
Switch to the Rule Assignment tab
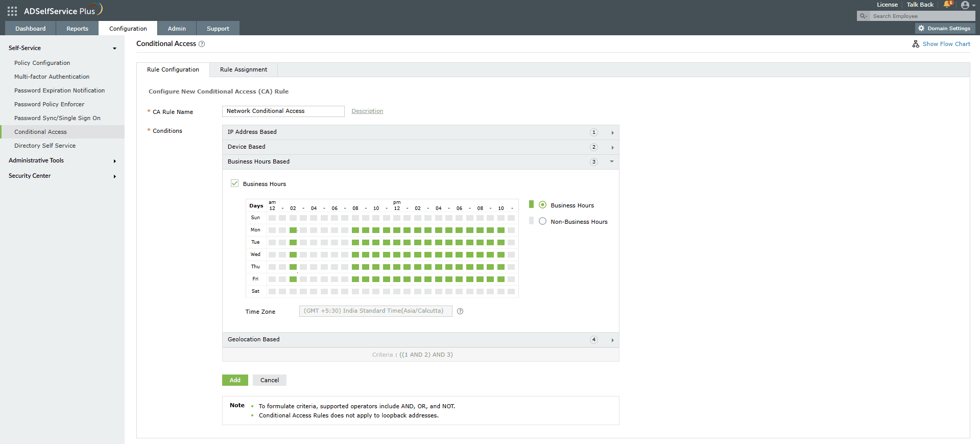point(243,69)
